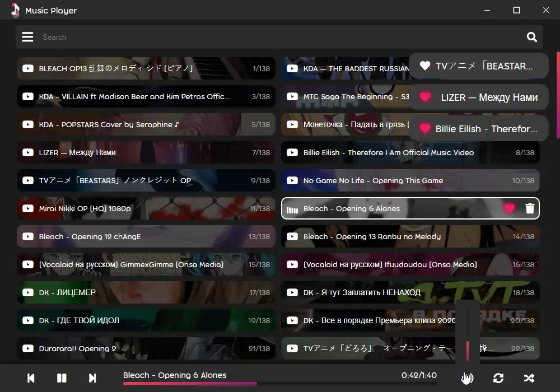Skip to next track

click(92, 378)
